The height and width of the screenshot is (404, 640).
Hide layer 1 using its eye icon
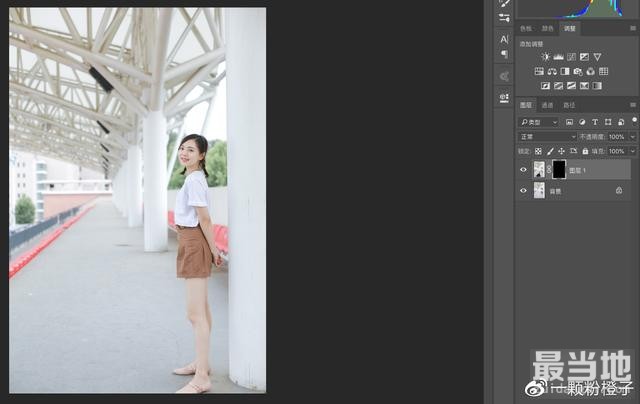[523, 170]
